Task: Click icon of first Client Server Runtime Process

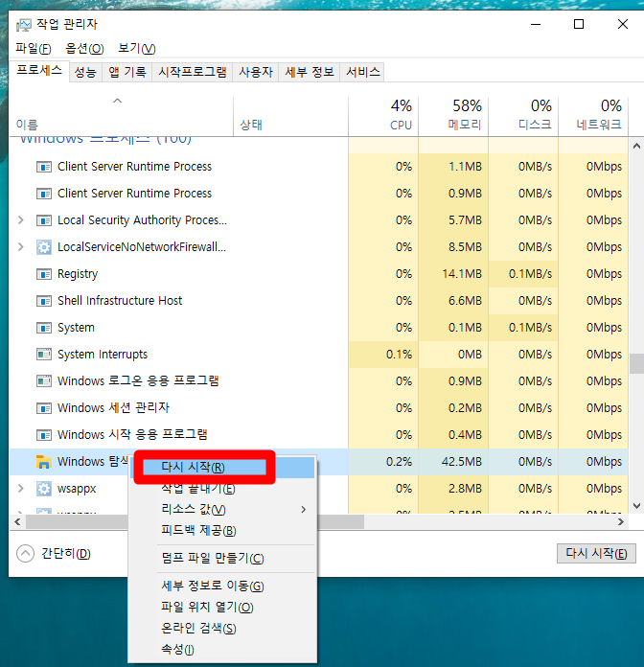Action: tap(44, 167)
